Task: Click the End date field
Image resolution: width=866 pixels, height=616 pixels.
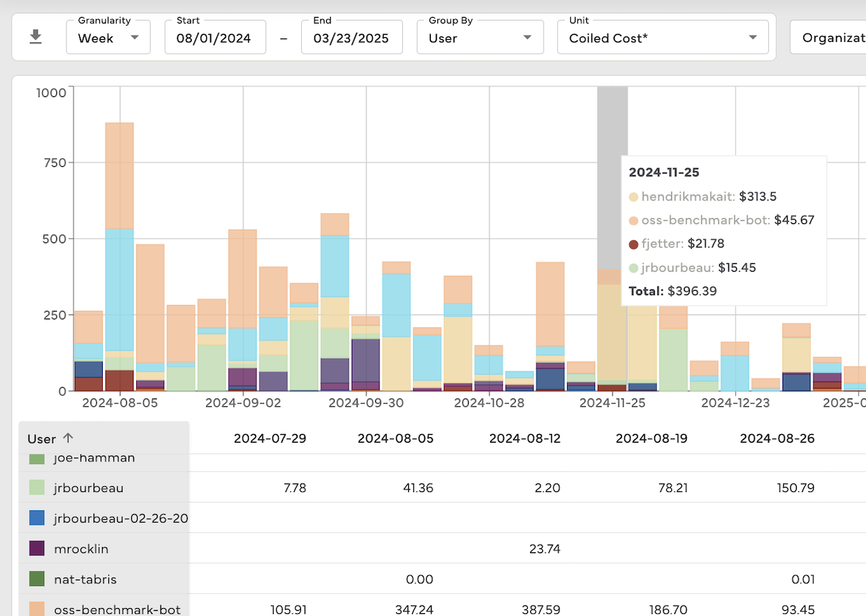Action: click(x=352, y=38)
